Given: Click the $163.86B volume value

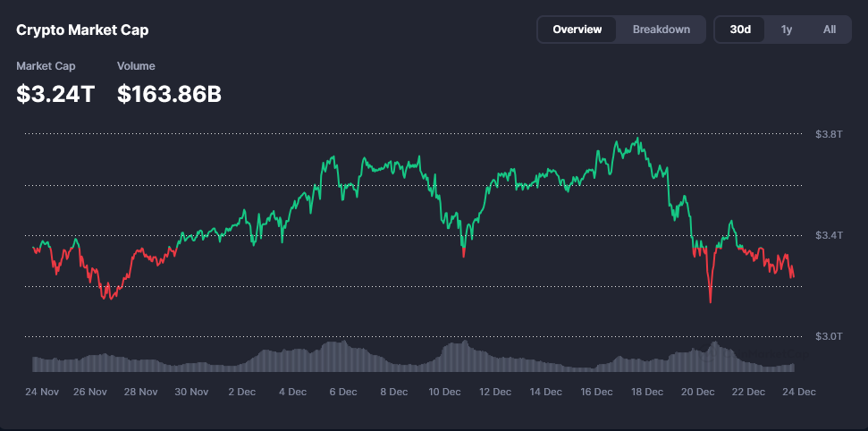Looking at the screenshot, I should (x=169, y=94).
